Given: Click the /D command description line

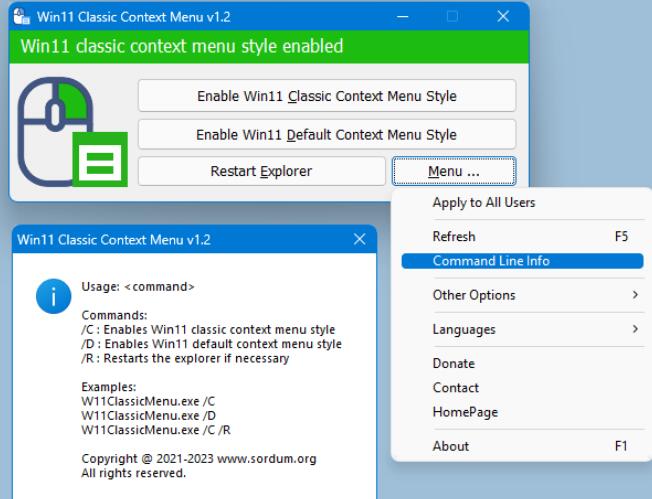Looking at the screenshot, I should click(x=212, y=344).
